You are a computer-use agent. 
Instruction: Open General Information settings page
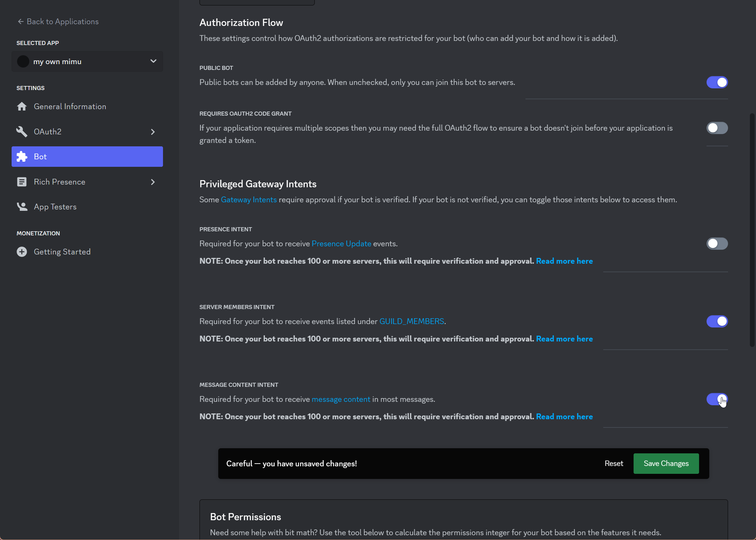coord(70,106)
